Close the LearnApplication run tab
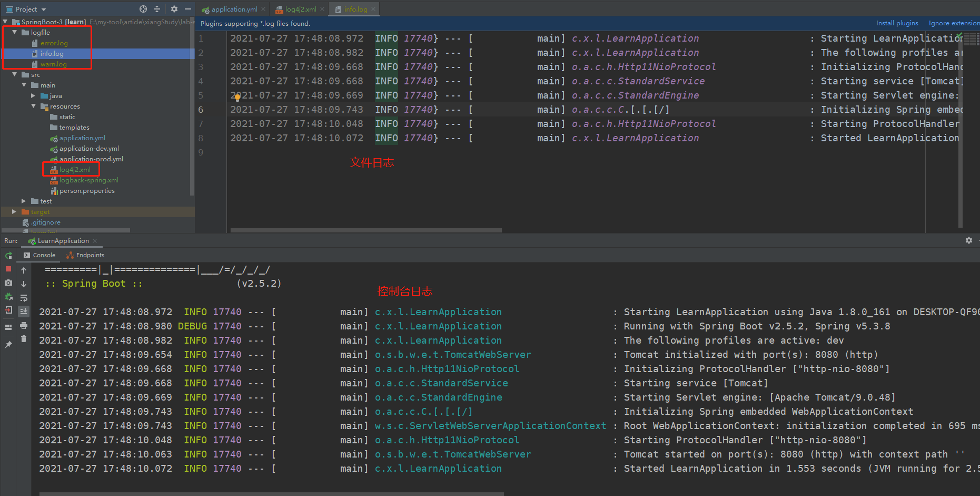The image size is (980, 496). [95, 241]
